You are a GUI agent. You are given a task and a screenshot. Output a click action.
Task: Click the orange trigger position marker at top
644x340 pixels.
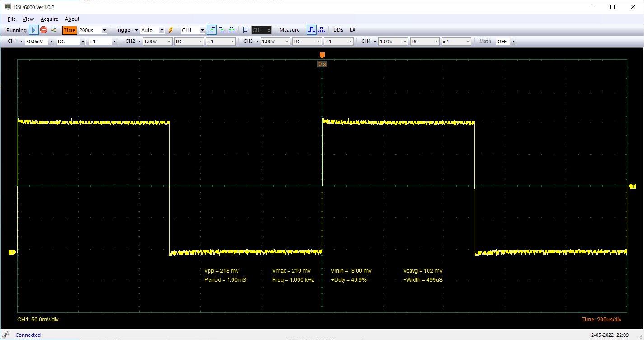click(322, 55)
